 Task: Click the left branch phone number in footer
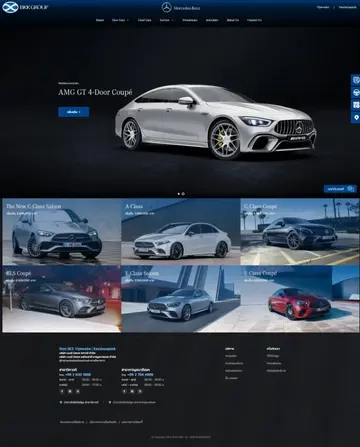coord(78,375)
